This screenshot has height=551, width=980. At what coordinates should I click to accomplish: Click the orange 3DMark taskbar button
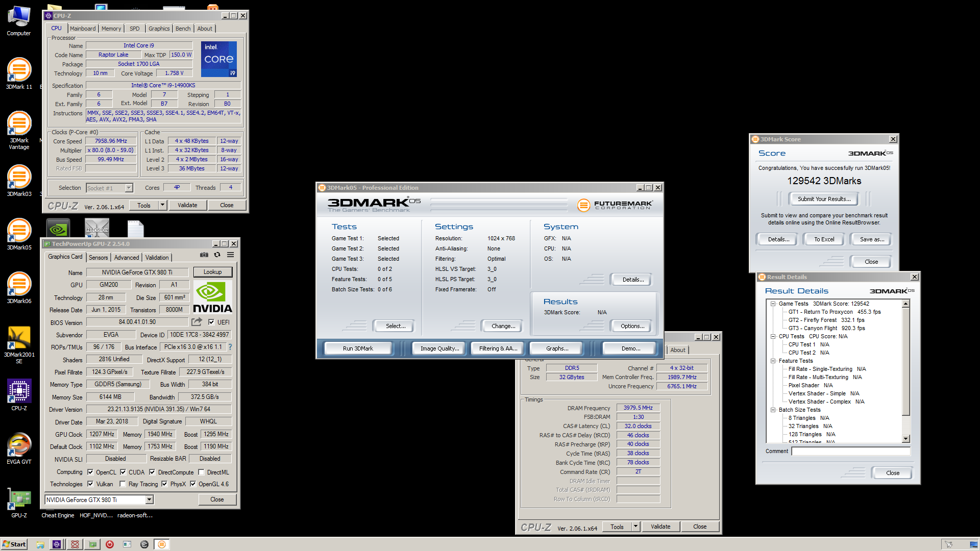coord(162,544)
